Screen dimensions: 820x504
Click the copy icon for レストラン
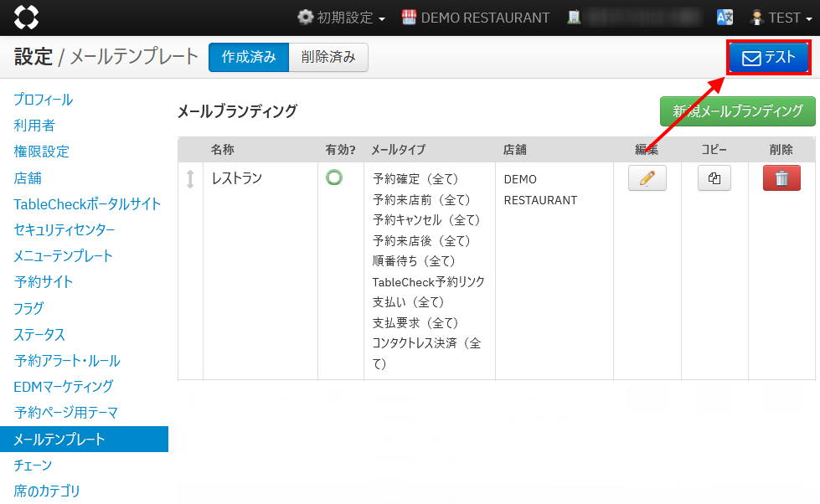coord(714,178)
